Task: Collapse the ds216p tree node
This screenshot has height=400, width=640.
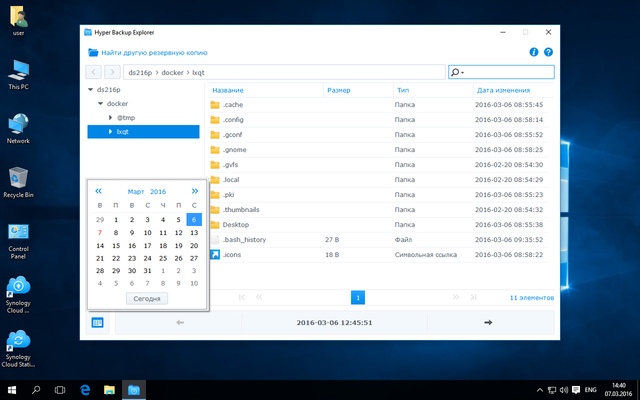Action: click(x=92, y=89)
